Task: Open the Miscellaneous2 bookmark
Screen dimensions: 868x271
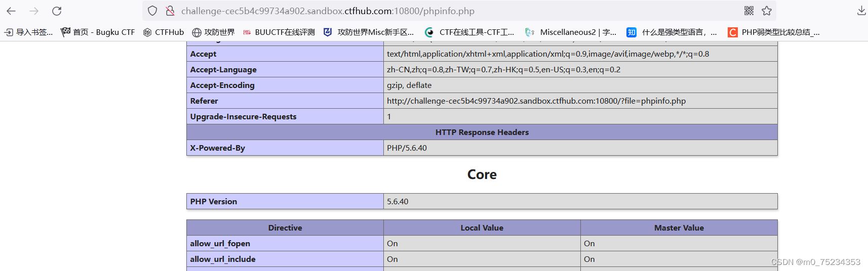Action: pos(571,32)
